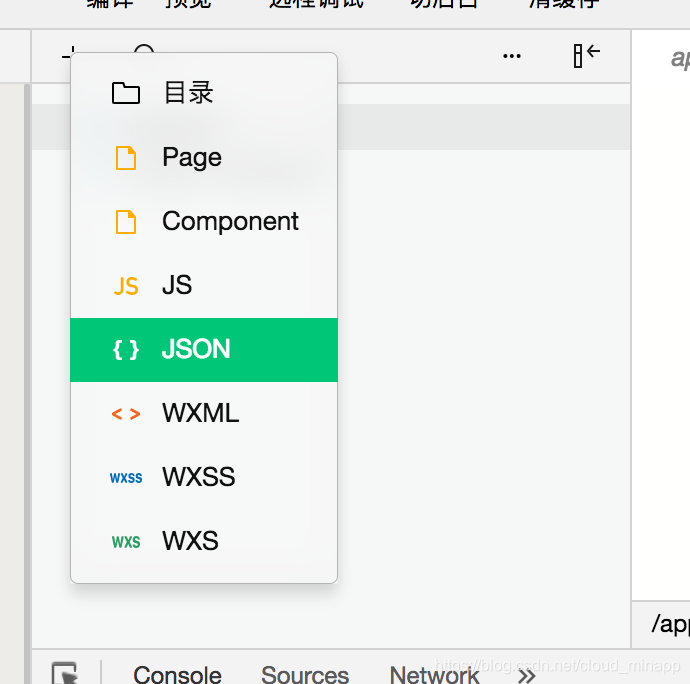Open the three-dot more options menu

(512, 56)
